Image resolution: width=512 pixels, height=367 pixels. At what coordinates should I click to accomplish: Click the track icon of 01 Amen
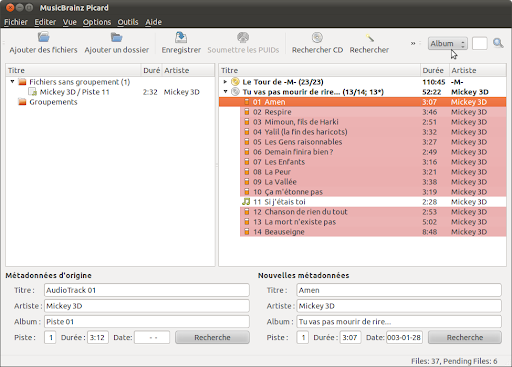point(247,102)
